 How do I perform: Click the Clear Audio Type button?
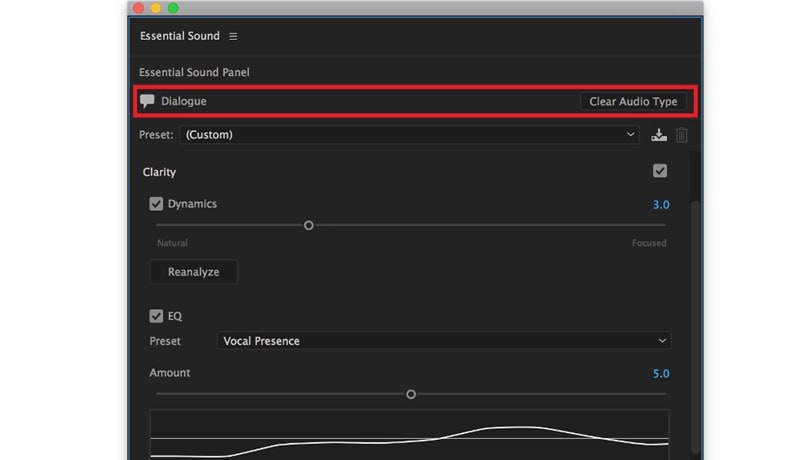(633, 101)
